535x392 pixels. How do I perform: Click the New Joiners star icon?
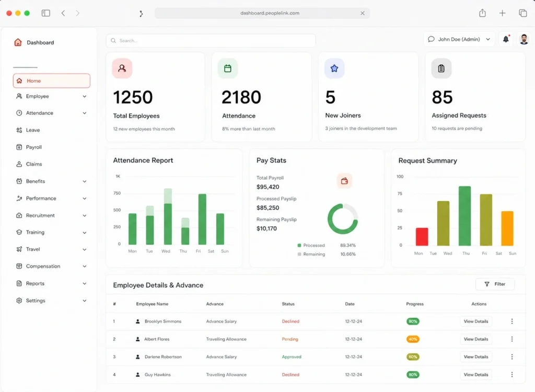[334, 68]
